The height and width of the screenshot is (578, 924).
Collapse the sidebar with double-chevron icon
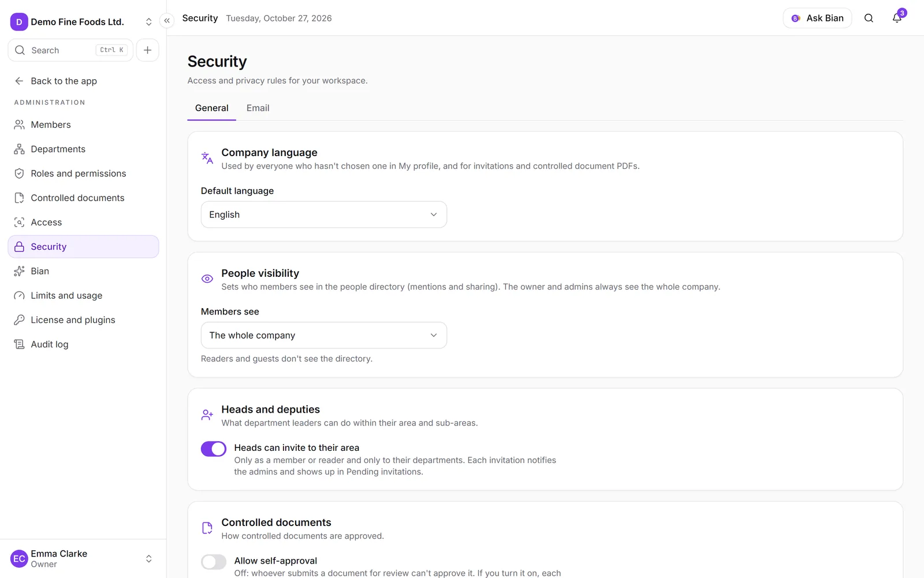click(167, 21)
